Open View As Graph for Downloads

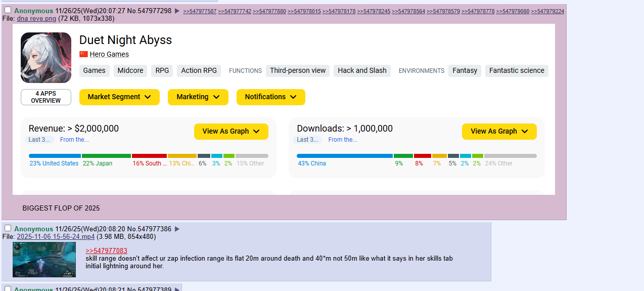[x=499, y=132]
